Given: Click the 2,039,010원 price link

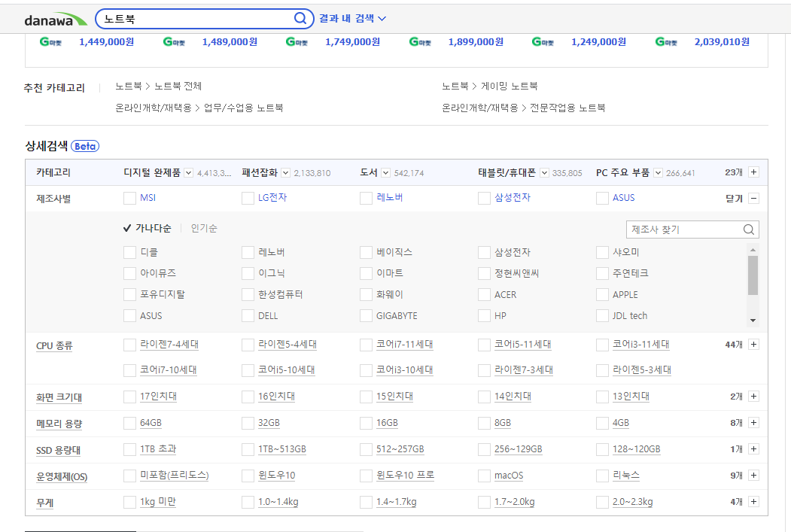Looking at the screenshot, I should [x=722, y=42].
